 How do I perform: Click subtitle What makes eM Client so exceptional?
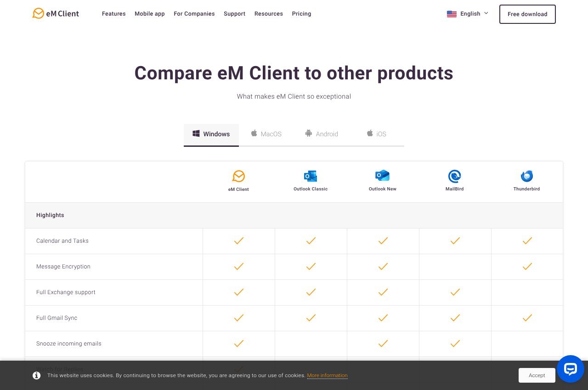[294, 96]
